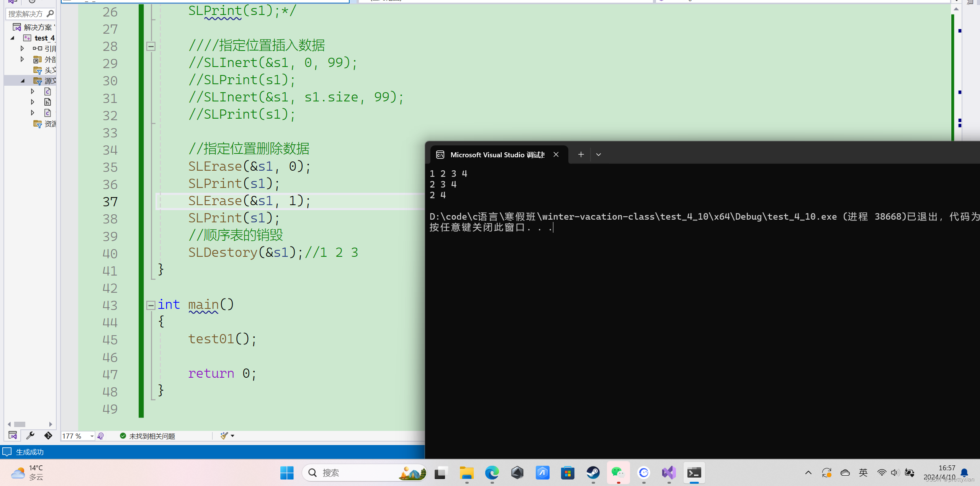Click the IntelliCode lightbulb health icon
Image resolution: width=980 pixels, height=486 pixels.
(x=101, y=436)
